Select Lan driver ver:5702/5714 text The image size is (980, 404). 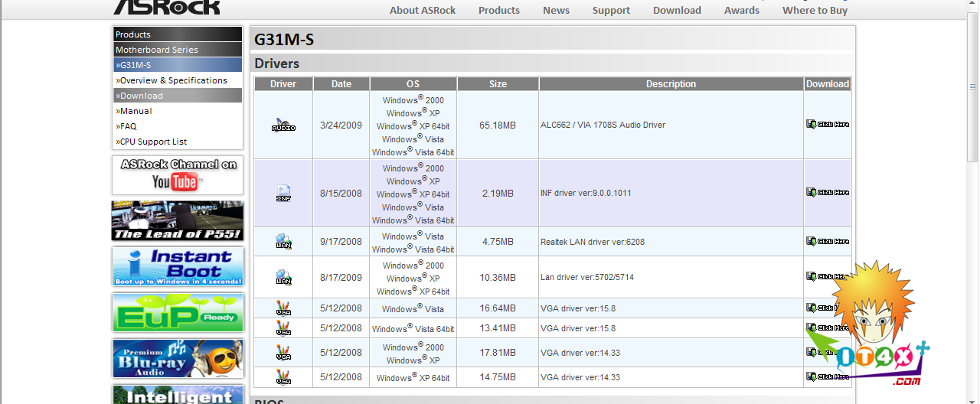pos(587,277)
